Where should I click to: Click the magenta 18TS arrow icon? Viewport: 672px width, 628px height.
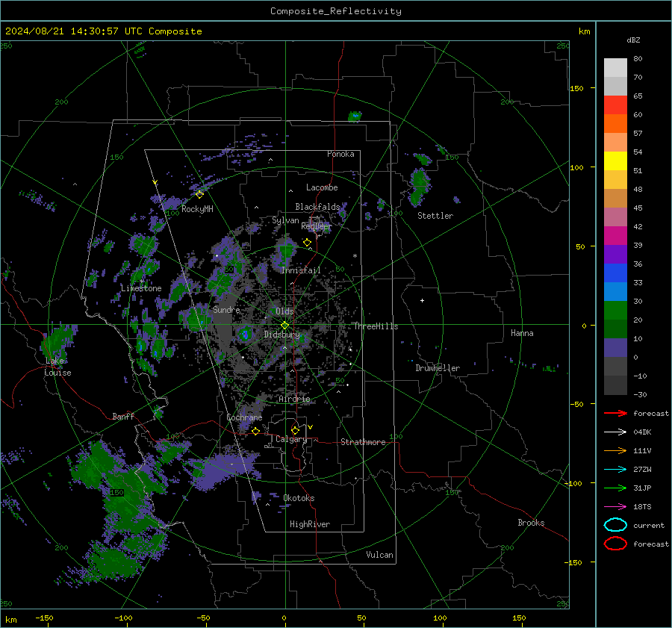click(615, 507)
